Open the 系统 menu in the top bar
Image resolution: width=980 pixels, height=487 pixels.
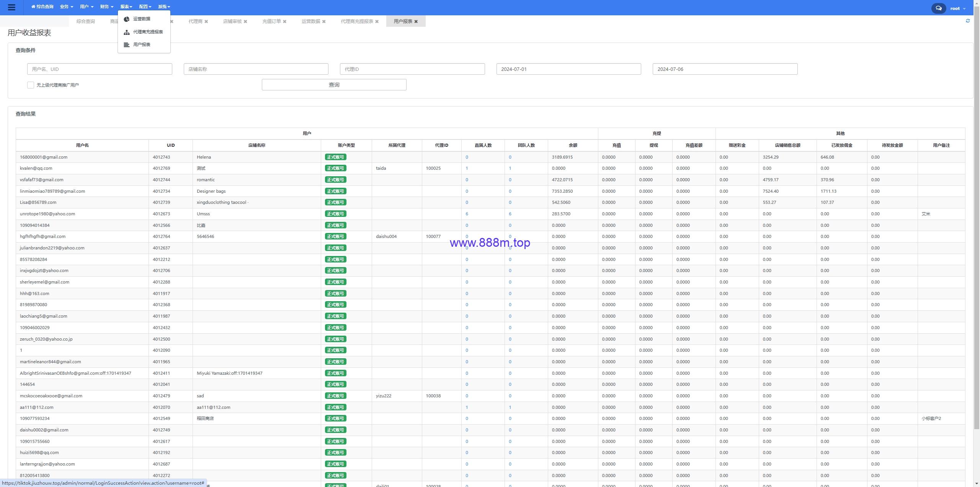point(164,7)
